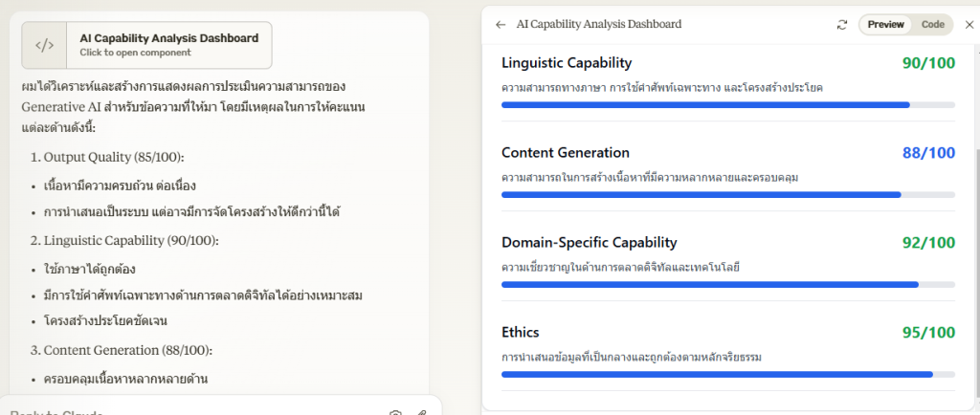Click the back arrow in the dashboard panel
The width and height of the screenshot is (980, 415).
(501, 25)
